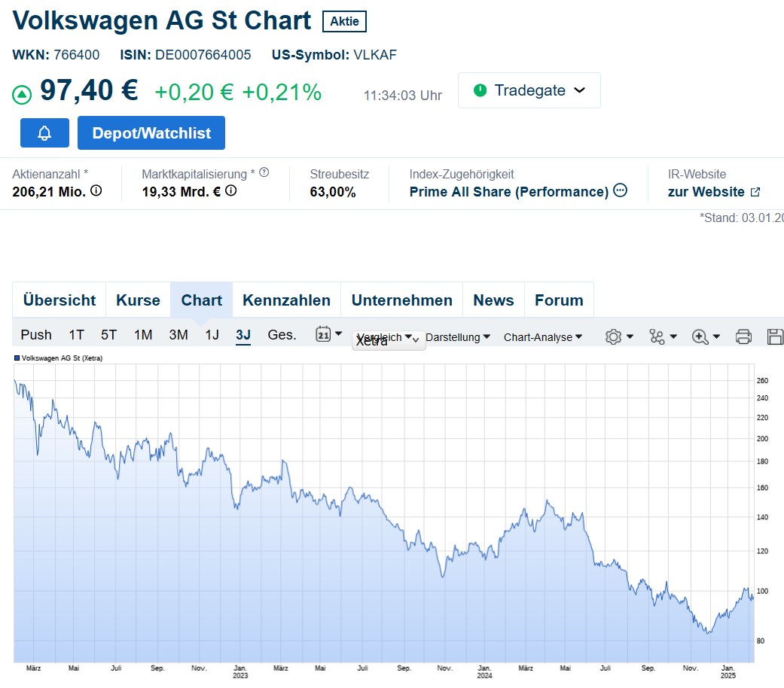Click info icon next to 19,33 Mrd. €
Screen dimensions: 784x688
[x=231, y=190]
